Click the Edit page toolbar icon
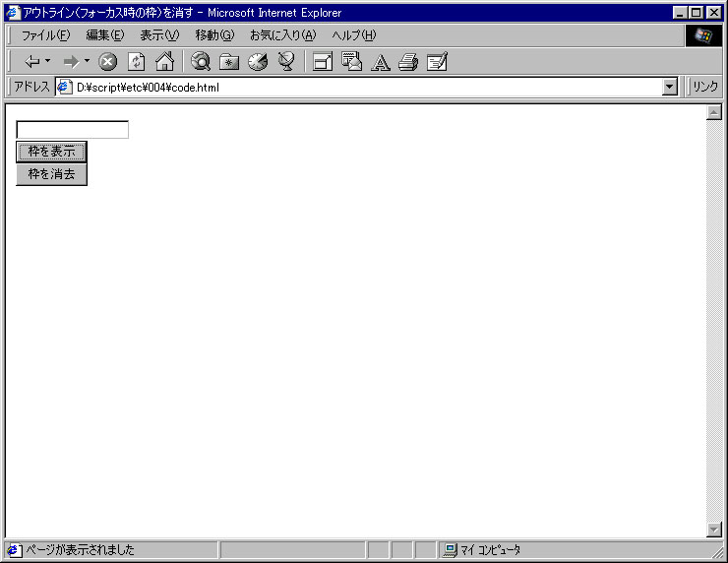This screenshot has height=563, width=728. click(437, 61)
